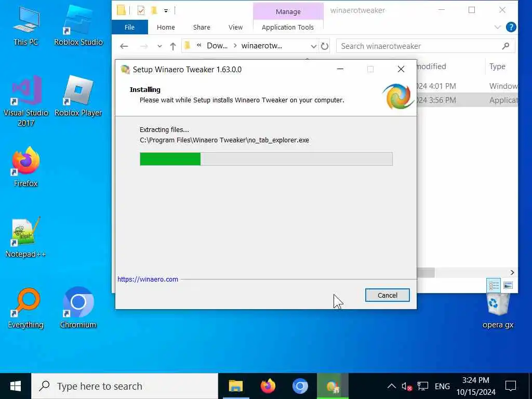Click the Dow... breadcrumb in address bar
Viewport: 532px width, 399px height.
tap(217, 46)
